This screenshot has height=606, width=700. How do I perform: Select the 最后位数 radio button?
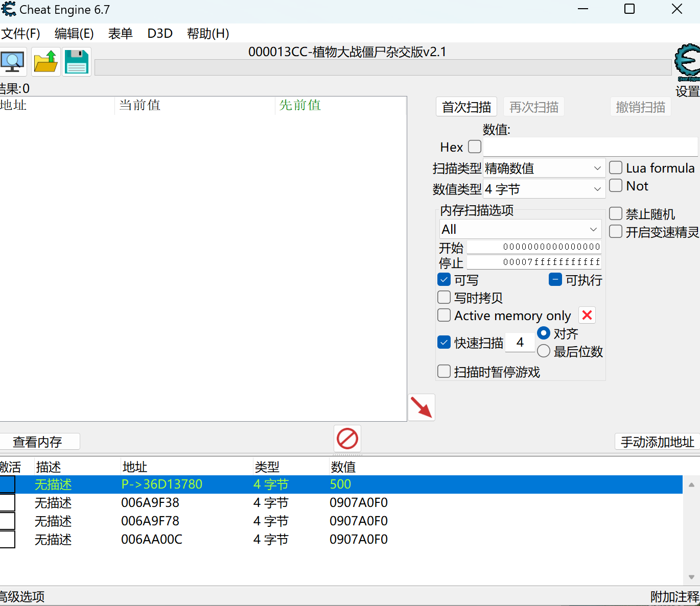[544, 351]
